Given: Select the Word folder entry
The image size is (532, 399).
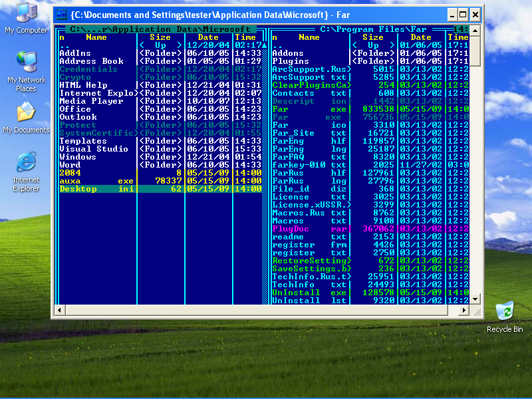Looking at the screenshot, I should [160, 165].
